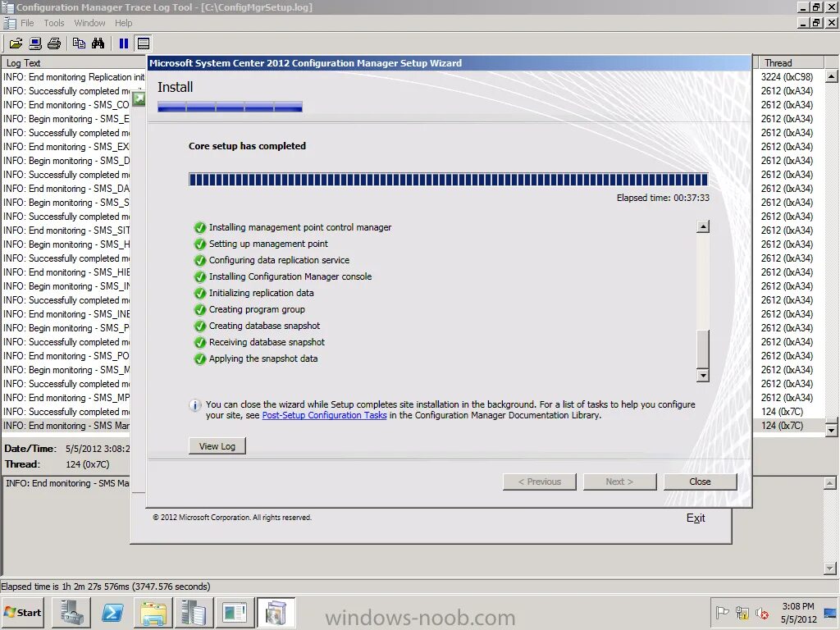840x630 pixels.
Task: Click green check beside Creating database snapshot
Action: (x=200, y=326)
